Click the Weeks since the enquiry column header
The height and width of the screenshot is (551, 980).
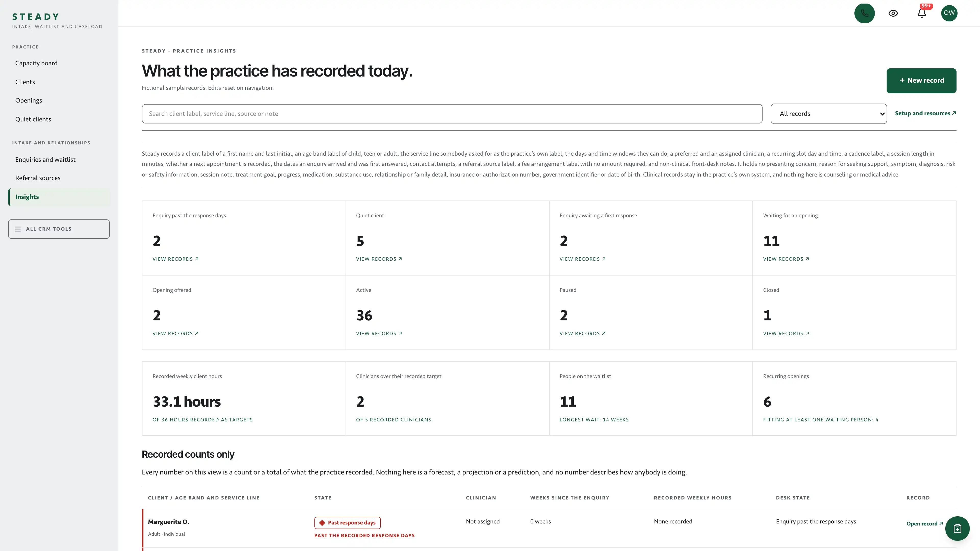pos(570,498)
